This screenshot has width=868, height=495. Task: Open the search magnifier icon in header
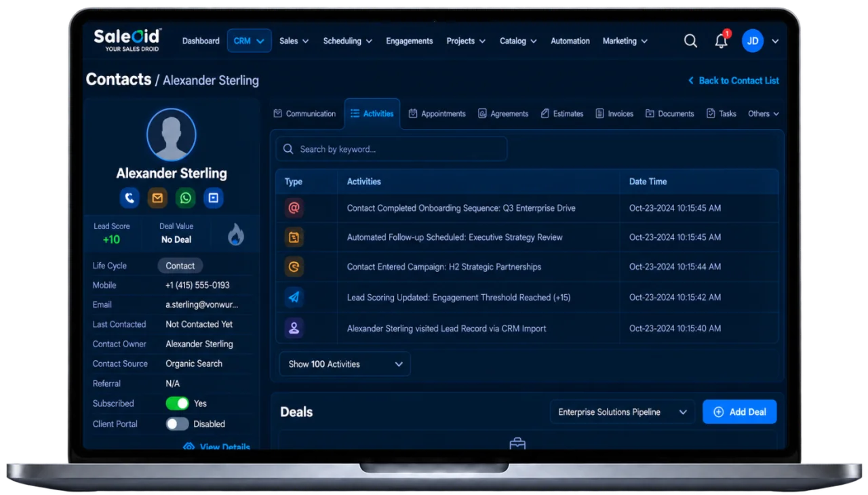pos(690,41)
